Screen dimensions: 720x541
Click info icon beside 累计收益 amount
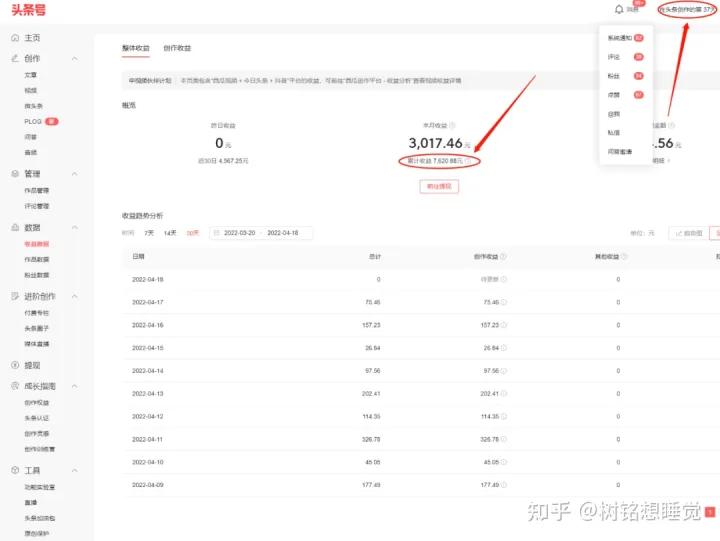tap(467, 161)
